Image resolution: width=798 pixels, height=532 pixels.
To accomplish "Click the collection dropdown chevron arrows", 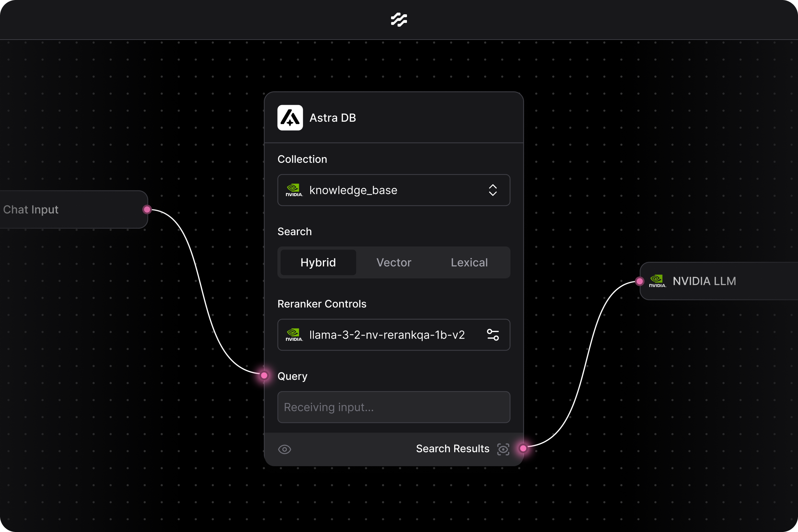I will tap(493, 190).
